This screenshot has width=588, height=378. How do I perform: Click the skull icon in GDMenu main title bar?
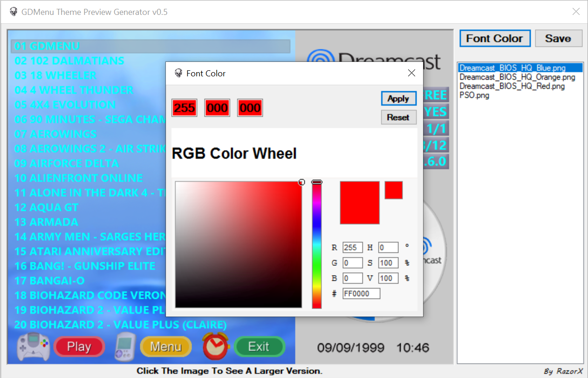[14, 12]
